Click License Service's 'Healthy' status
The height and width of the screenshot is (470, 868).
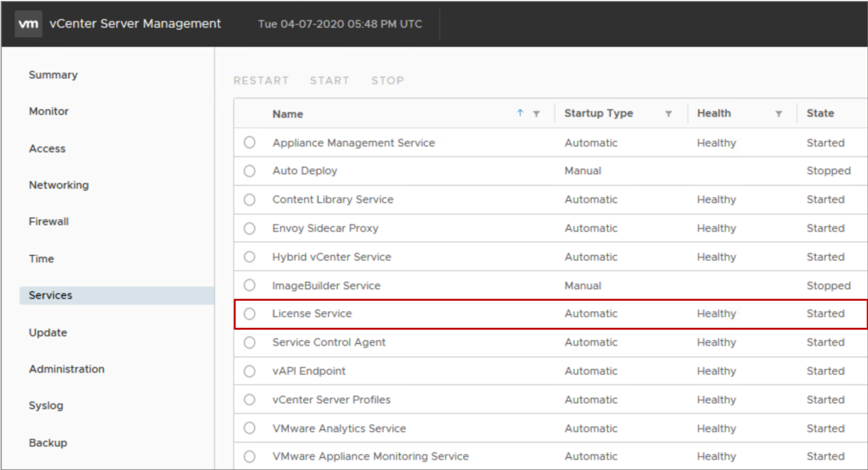pos(716,313)
